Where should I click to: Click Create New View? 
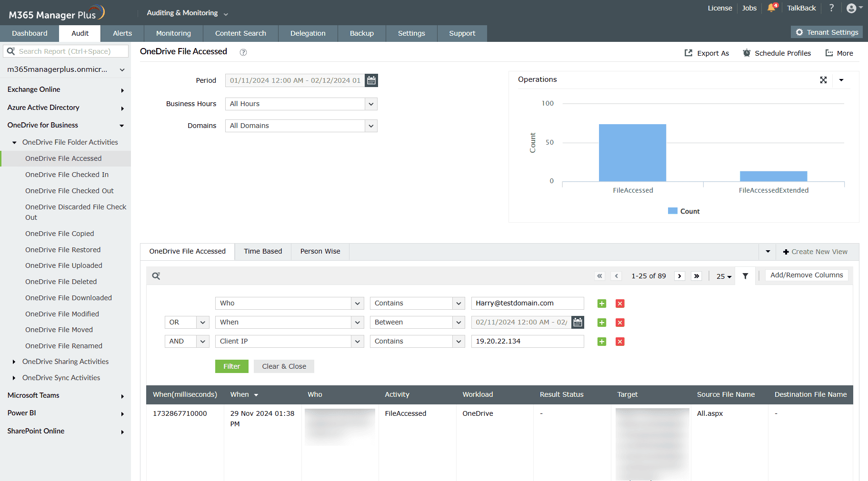[x=815, y=252]
